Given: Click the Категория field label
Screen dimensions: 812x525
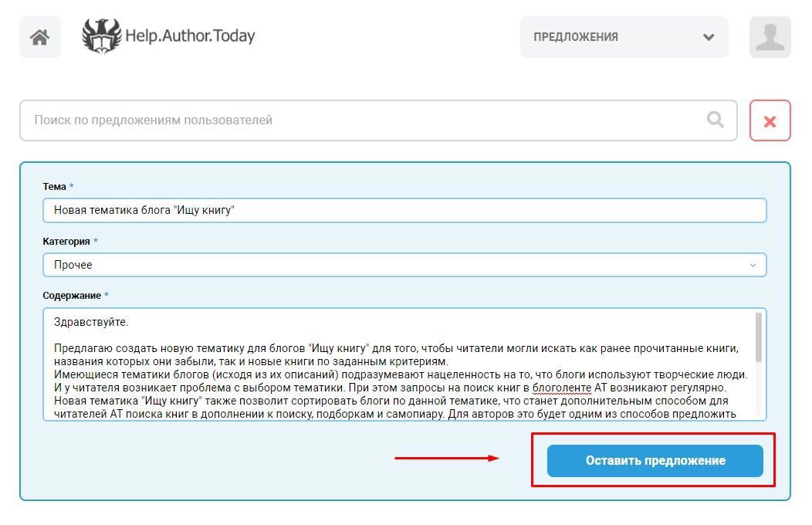Looking at the screenshot, I should 66,241.
